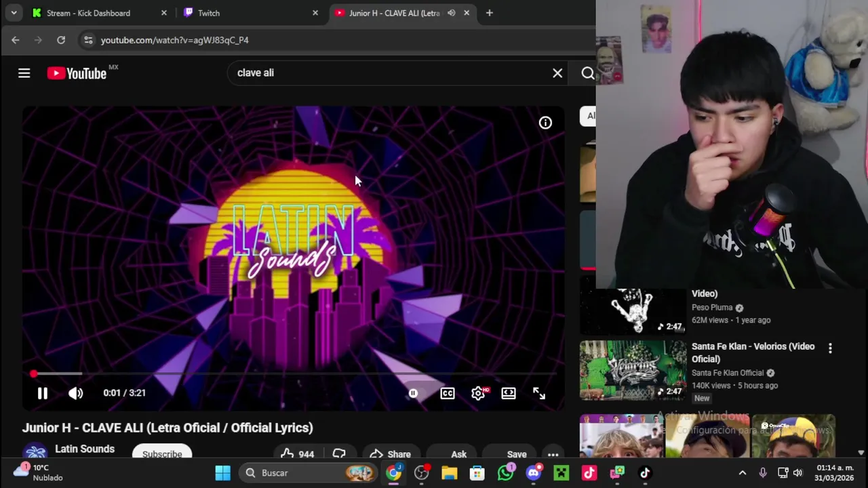Image resolution: width=868 pixels, height=488 pixels.
Task: Close the Kick Dashboard tab
Action: pyautogui.click(x=163, y=13)
